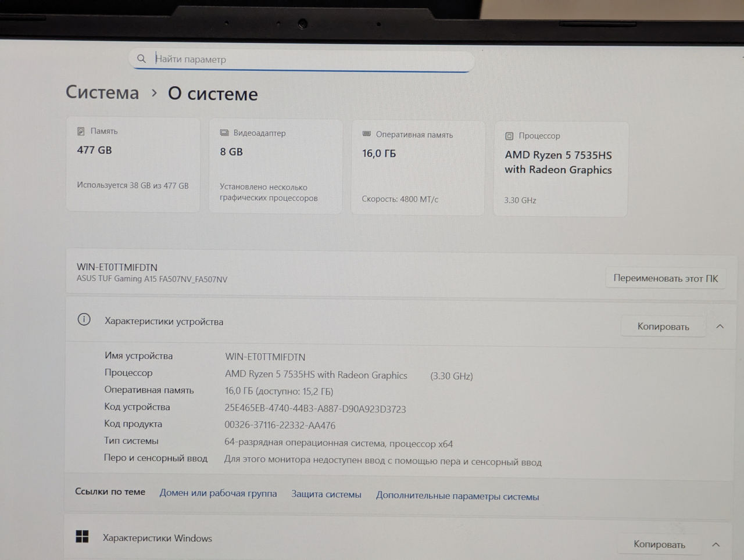Select the product ID 00326-37116-22332-AA476
The width and height of the screenshot is (744, 560).
click(x=280, y=425)
